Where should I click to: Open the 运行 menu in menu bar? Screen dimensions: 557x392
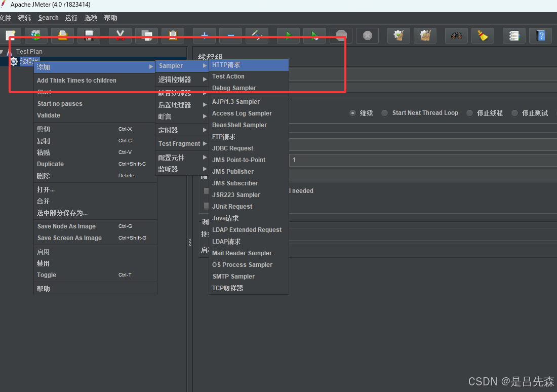71,18
